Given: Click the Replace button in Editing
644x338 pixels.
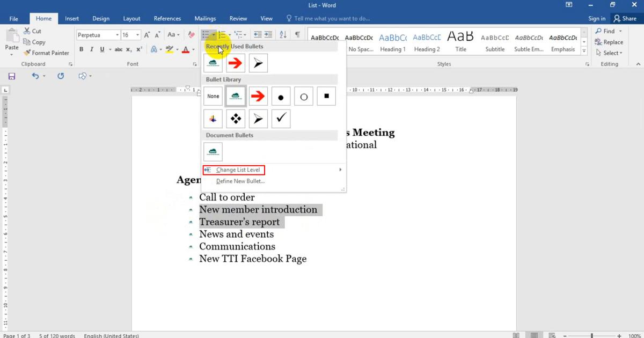Looking at the screenshot, I should click(x=609, y=42).
